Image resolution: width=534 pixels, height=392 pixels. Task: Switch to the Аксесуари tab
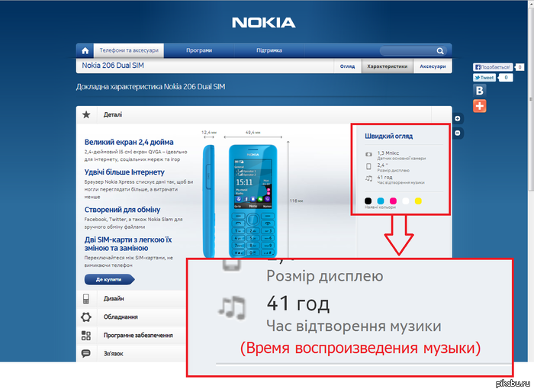point(433,66)
